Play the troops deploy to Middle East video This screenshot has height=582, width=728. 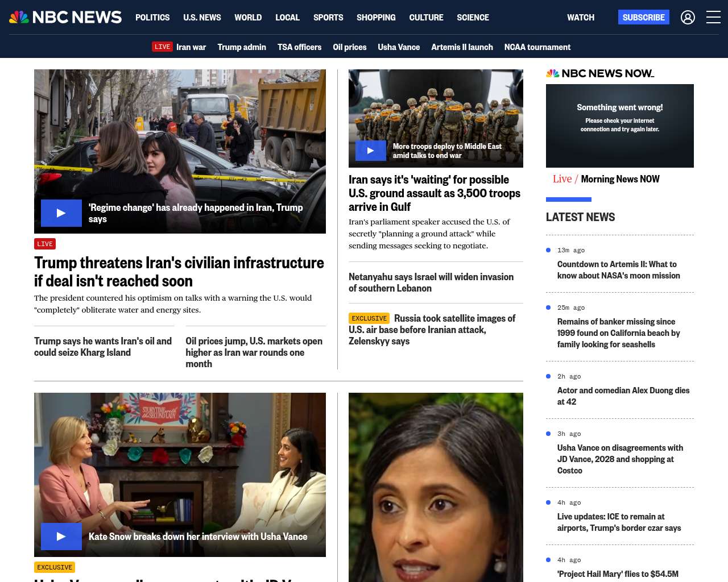371,151
